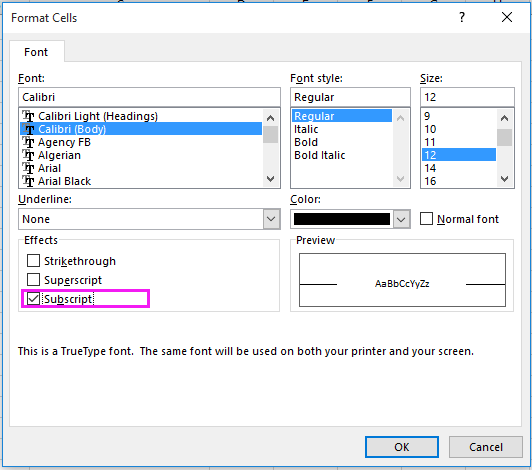Switch to the Font tab

click(36, 52)
